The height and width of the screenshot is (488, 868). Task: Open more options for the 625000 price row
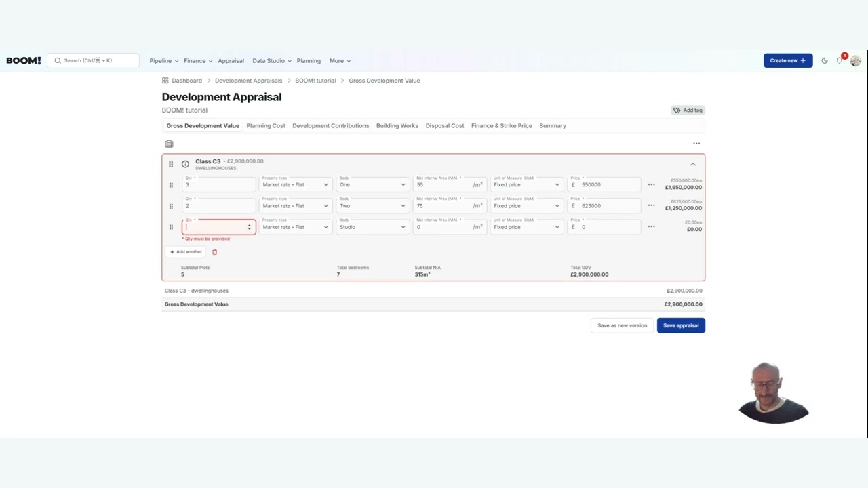pyautogui.click(x=651, y=205)
